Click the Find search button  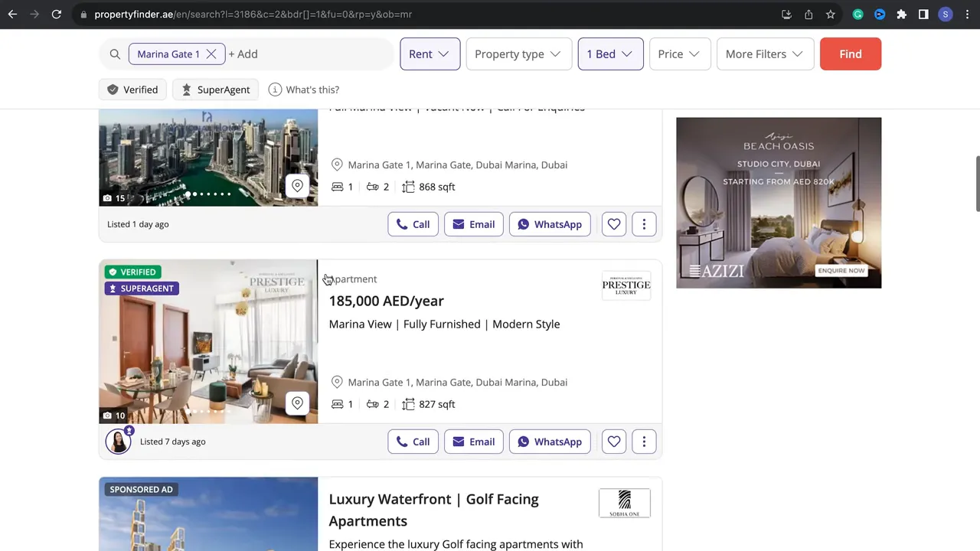click(850, 54)
